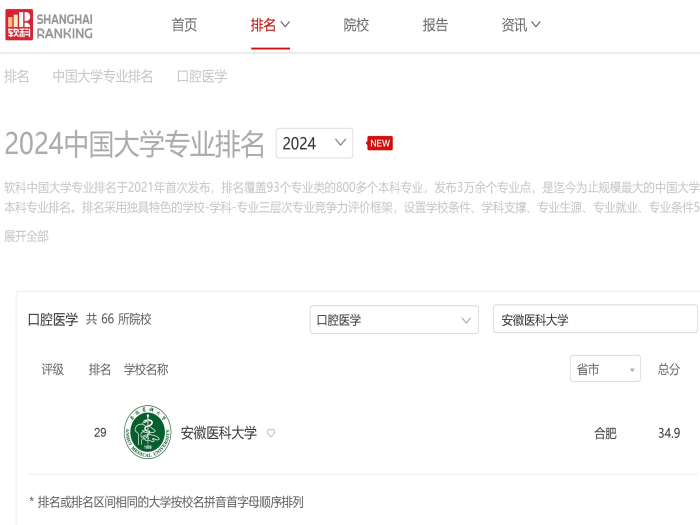700x525 pixels.
Task: Click the Anhui Medical University emblem
Action: (147, 433)
